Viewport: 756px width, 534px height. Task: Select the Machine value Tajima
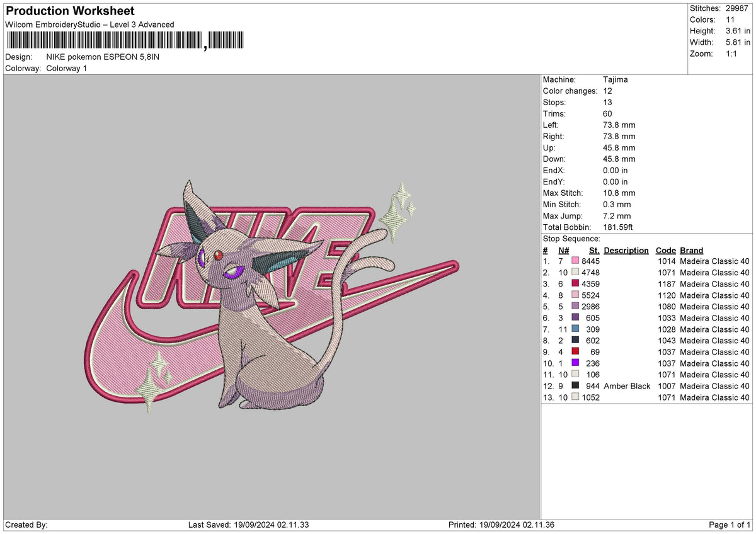(x=616, y=79)
